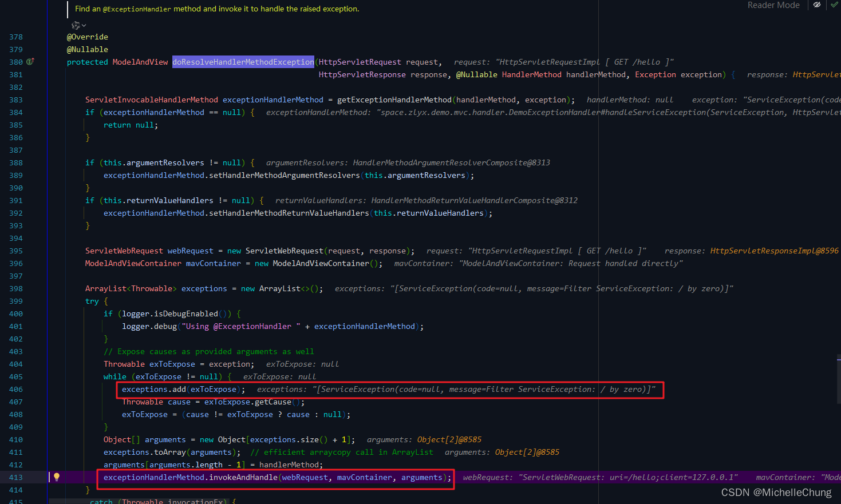Viewport: 841px width, 504px height.
Task: Click the @Override annotation on line 378
Action: click(88, 37)
